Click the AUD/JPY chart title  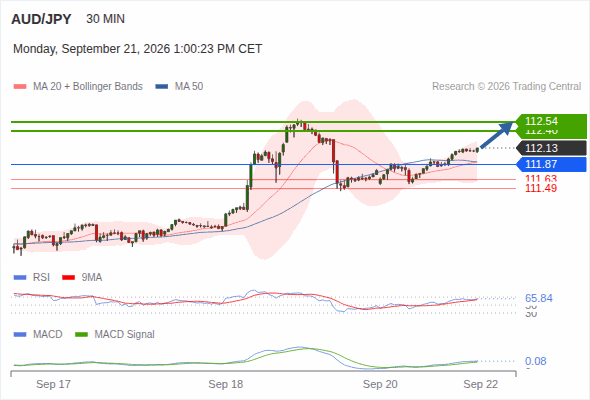(41, 19)
